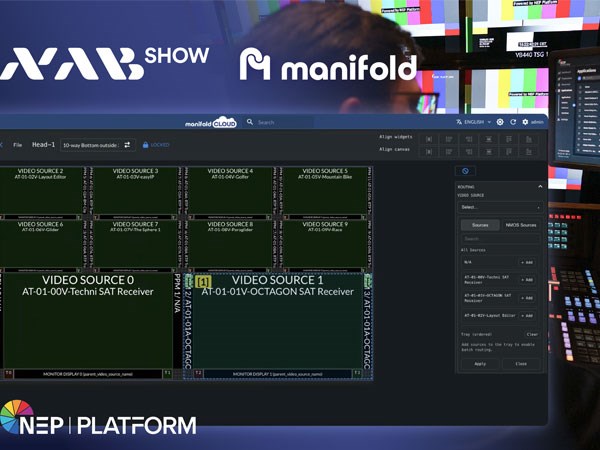Collapse the ROUTING panel chevron
The image size is (600, 450).
540,186
